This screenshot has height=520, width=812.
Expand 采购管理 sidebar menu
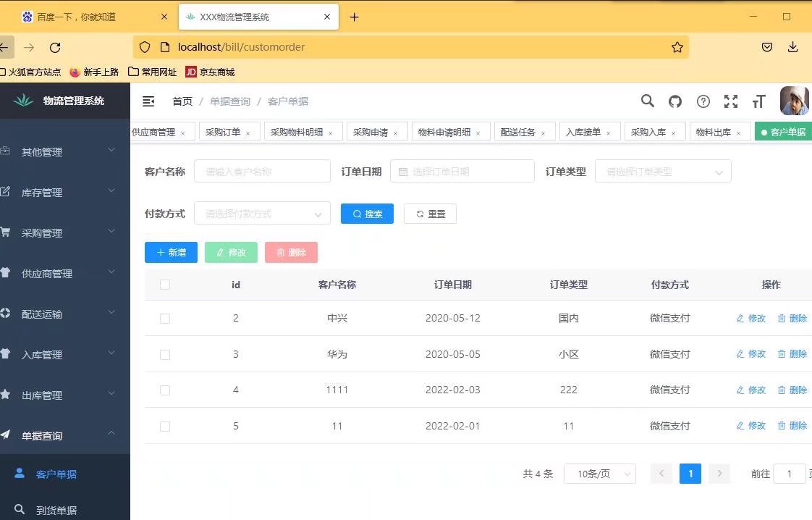point(64,232)
